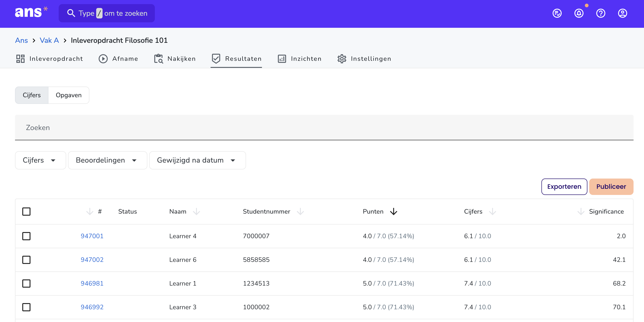
Task: Click the Zoeken search field
Action: pos(324,128)
